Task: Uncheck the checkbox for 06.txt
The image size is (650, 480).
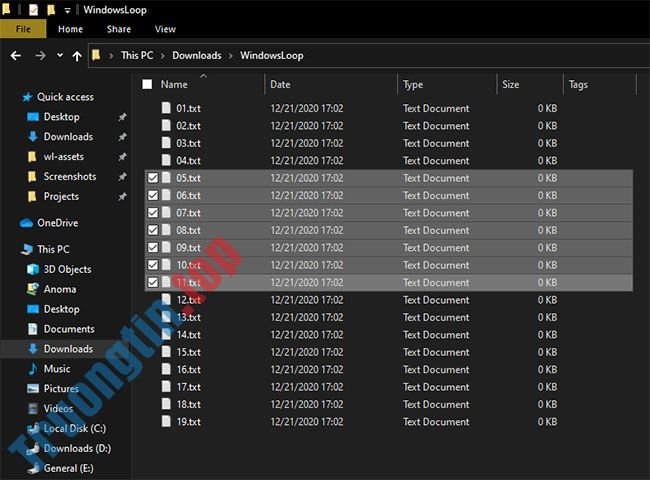Action: pyautogui.click(x=153, y=195)
